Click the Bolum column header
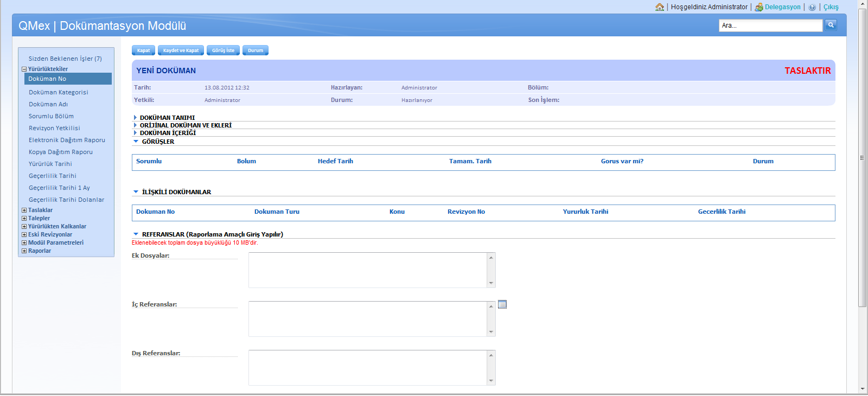Image resolution: width=868 pixels, height=396 pixels. tap(246, 161)
